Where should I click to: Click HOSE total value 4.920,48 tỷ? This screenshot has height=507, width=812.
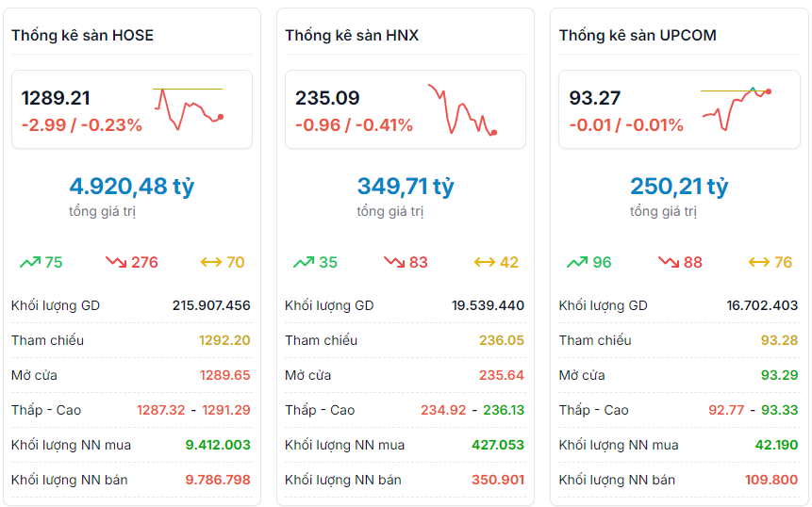pyautogui.click(x=132, y=187)
